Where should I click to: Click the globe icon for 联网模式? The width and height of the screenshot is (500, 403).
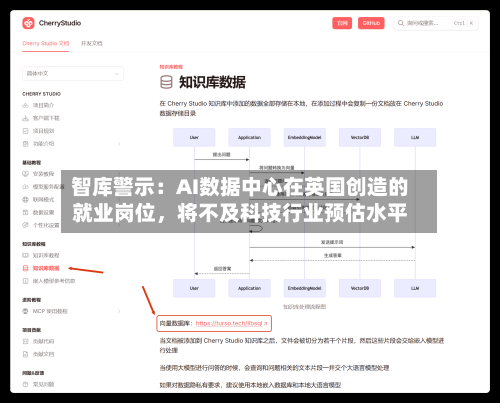tap(25, 199)
